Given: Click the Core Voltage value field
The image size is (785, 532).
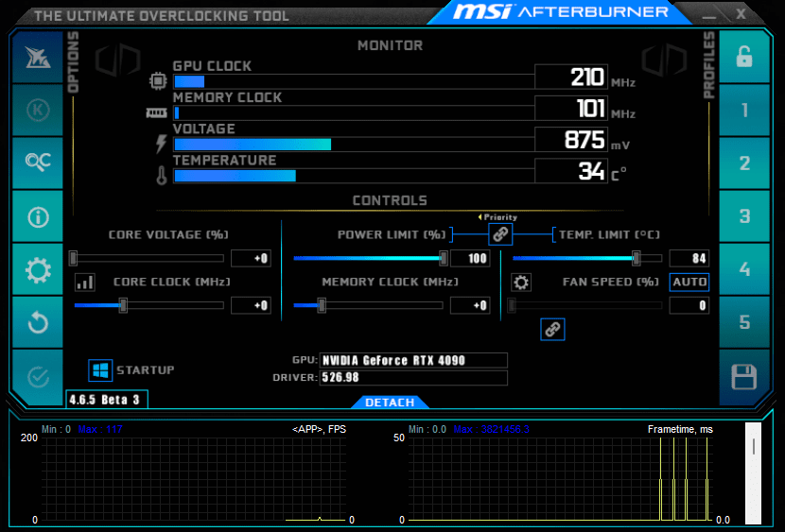Looking at the screenshot, I should click(251, 259).
